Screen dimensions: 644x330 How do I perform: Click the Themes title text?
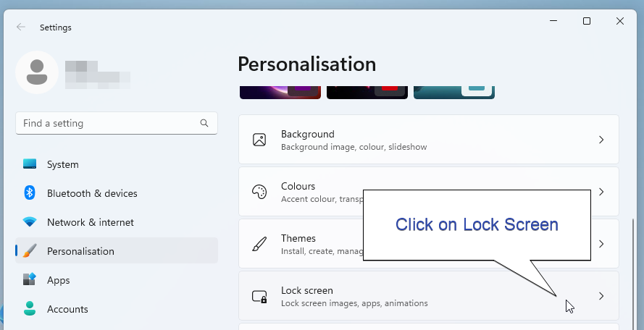pos(298,239)
